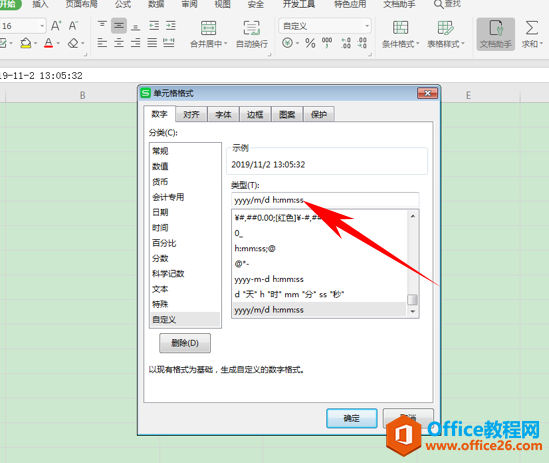Expand the conditional format dropdown arrow

(x=418, y=44)
